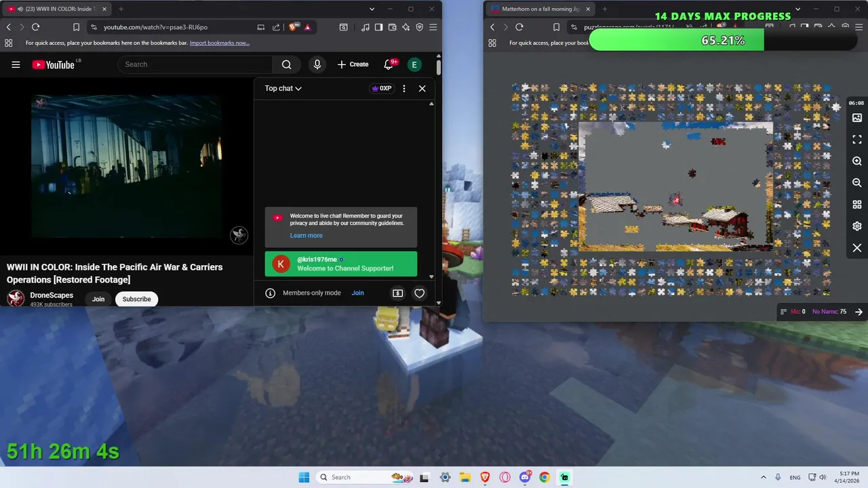The height and width of the screenshot is (488, 868).
Task: Open the tab search dropdown in YouTube window
Action: [x=372, y=9]
